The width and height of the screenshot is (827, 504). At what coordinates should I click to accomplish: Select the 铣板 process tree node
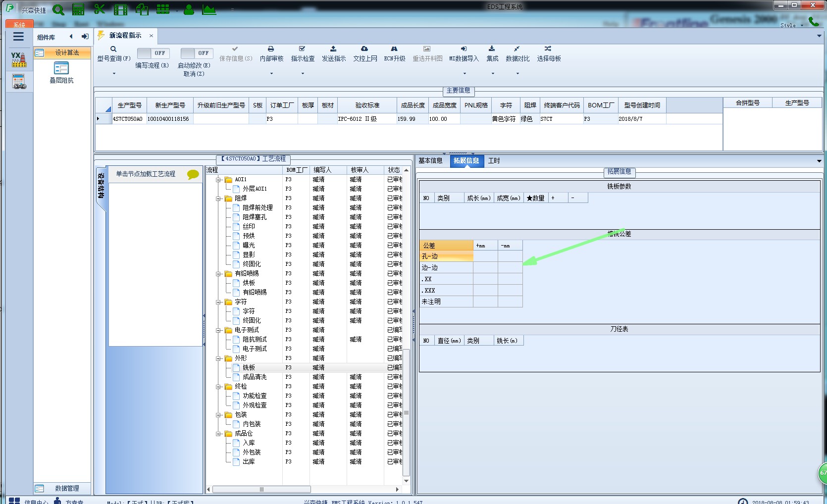[x=249, y=368]
